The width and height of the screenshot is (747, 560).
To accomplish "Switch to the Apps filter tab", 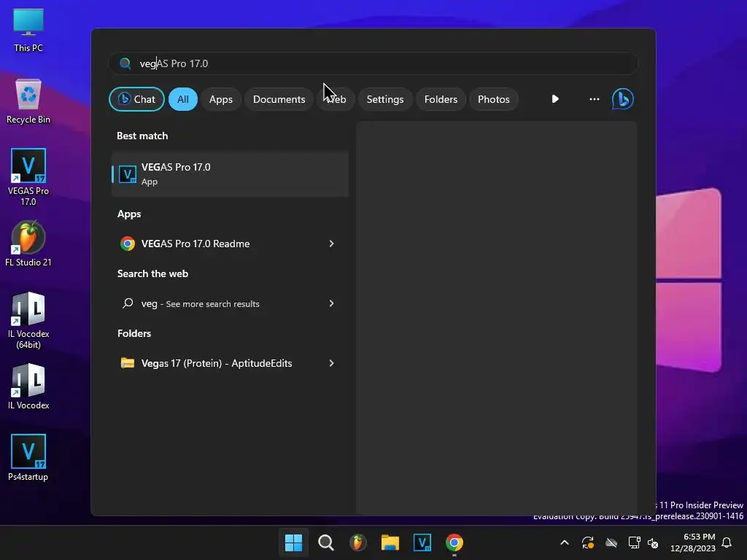I will [x=221, y=99].
